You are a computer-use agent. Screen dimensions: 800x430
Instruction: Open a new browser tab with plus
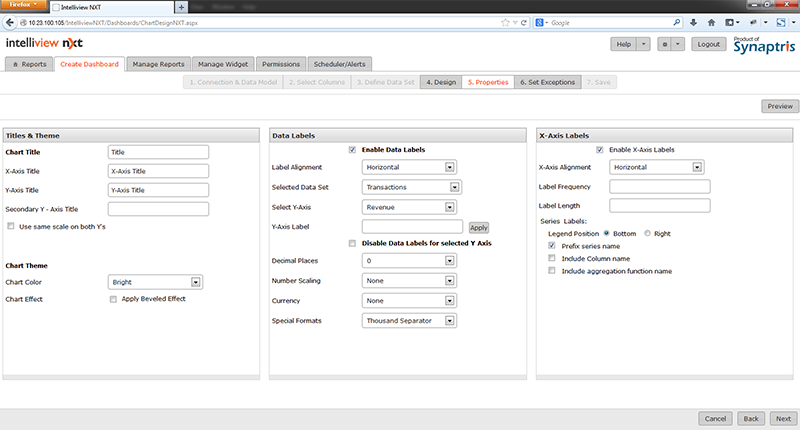pyautogui.click(x=181, y=7)
